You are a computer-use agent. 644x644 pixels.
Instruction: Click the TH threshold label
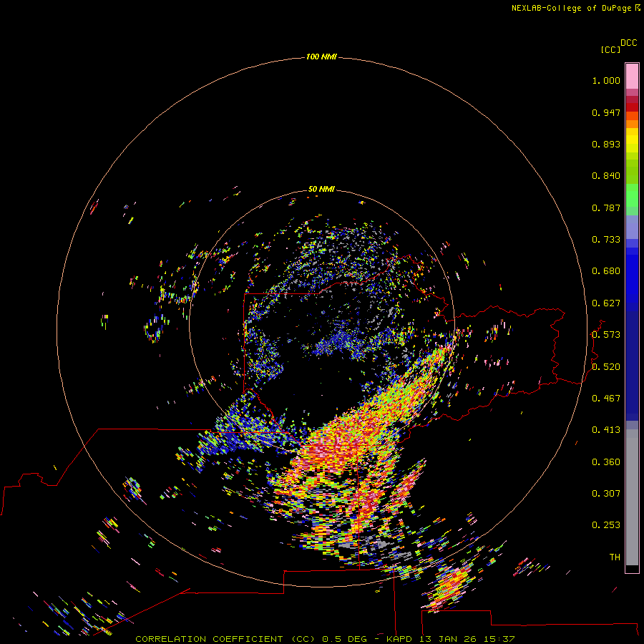pos(615,557)
